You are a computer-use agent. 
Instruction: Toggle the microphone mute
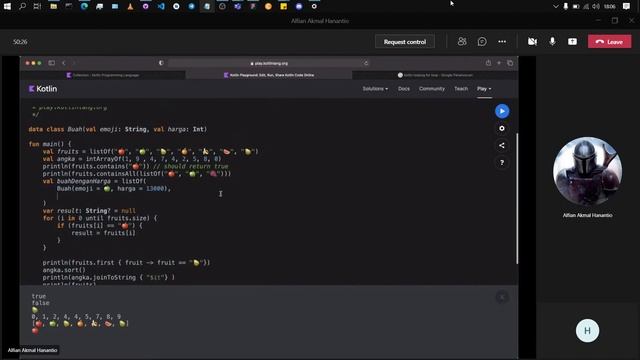click(x=552, y=42)
